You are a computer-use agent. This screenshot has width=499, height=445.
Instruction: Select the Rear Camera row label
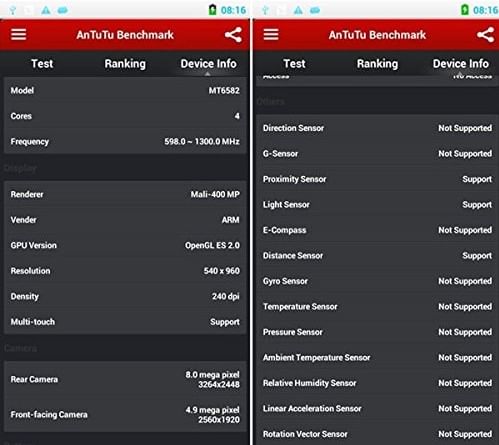pos(34,379)
